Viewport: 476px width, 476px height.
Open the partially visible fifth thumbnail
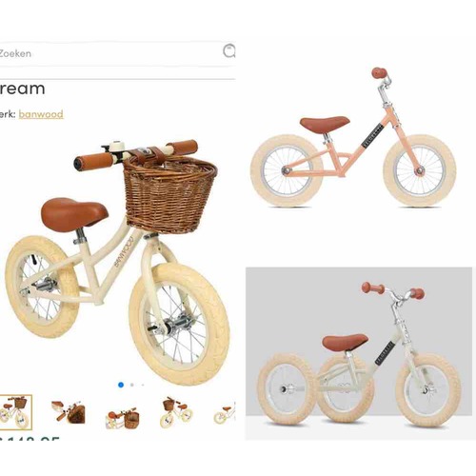pos(225,413)
